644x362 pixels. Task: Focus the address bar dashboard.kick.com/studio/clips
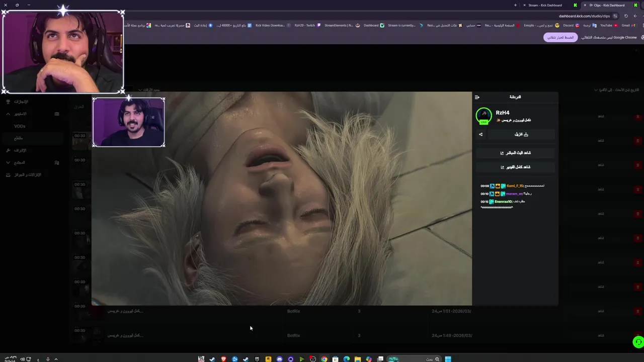[584, 16]
